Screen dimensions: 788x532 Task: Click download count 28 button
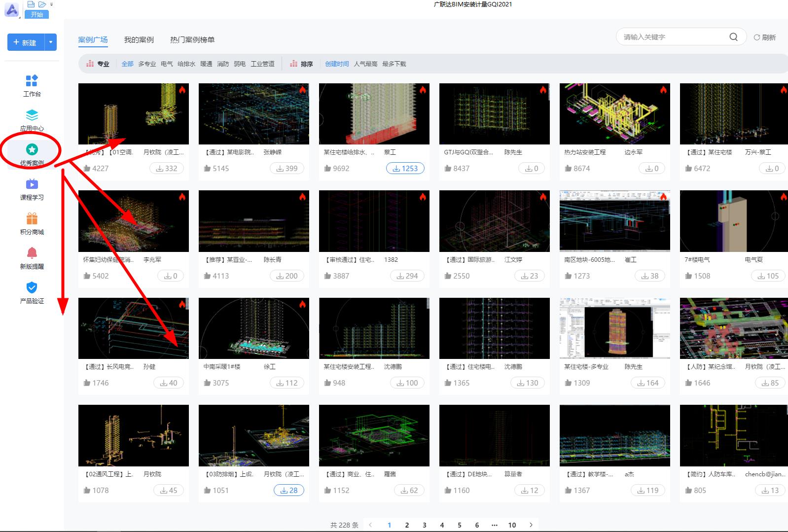(x=289, y=491)
